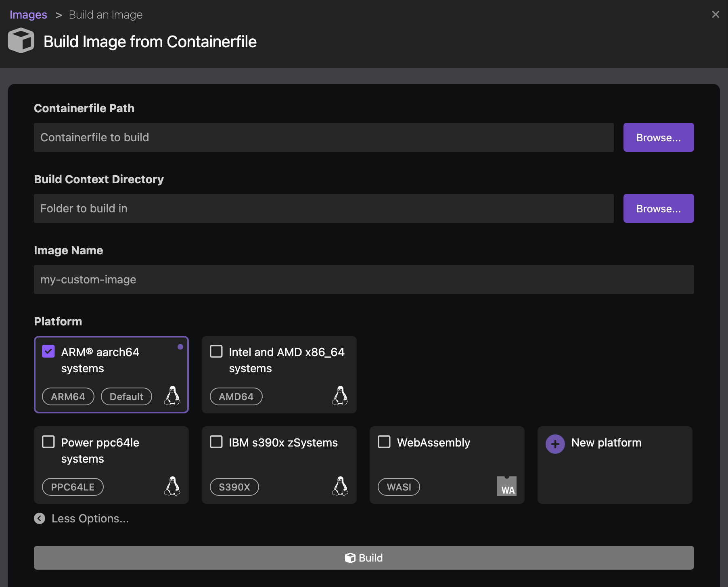The height and width of the screenshot is (587, 728).
Task: Check the WebAssembly platform checkbox
Action: pos(384,442)
